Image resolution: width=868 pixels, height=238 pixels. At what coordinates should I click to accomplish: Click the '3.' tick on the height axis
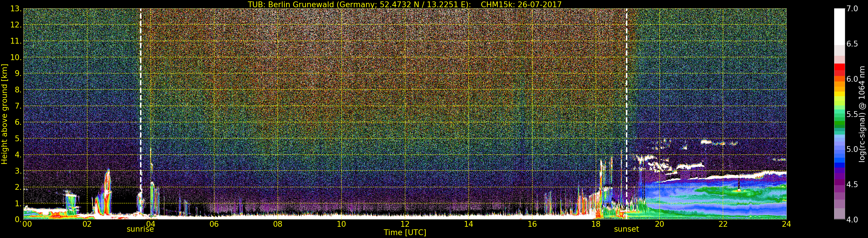tap(18, 171)
